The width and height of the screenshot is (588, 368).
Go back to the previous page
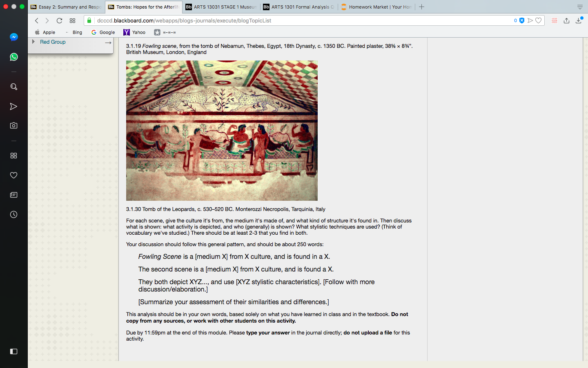[36, 20]
